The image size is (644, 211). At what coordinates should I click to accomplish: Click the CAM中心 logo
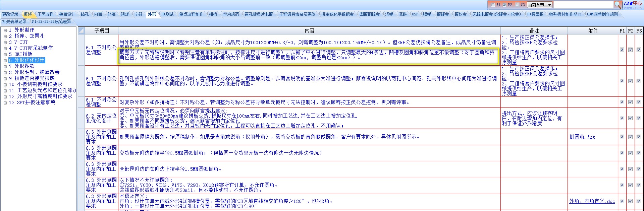[x=633, y=3]
